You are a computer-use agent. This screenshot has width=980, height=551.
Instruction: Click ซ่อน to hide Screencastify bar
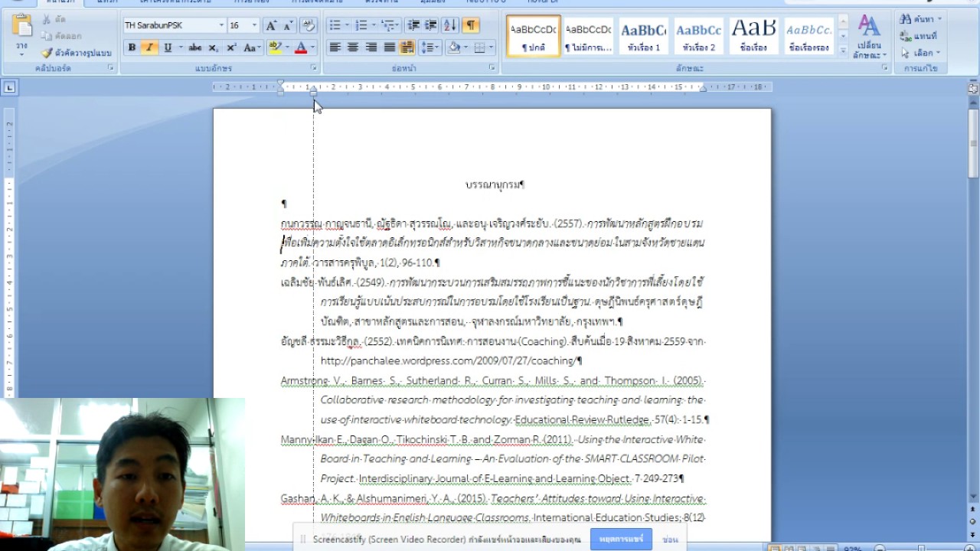click(x=671, y=540)
